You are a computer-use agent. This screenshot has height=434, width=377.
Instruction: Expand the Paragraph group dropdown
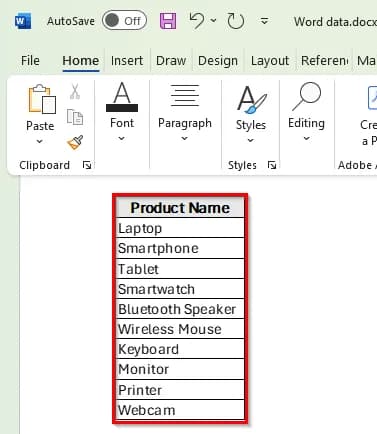tap(185, 138)
